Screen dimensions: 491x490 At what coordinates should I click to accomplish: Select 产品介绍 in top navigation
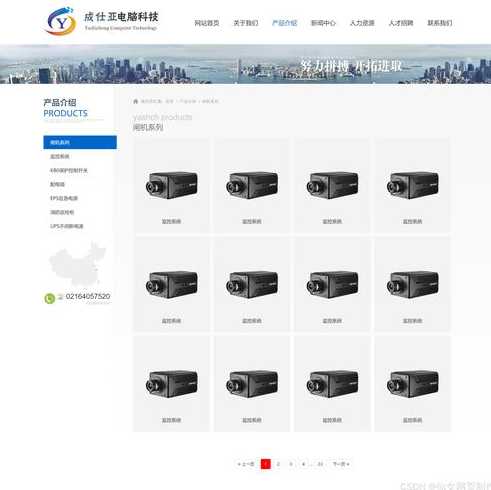pos(284,23)
